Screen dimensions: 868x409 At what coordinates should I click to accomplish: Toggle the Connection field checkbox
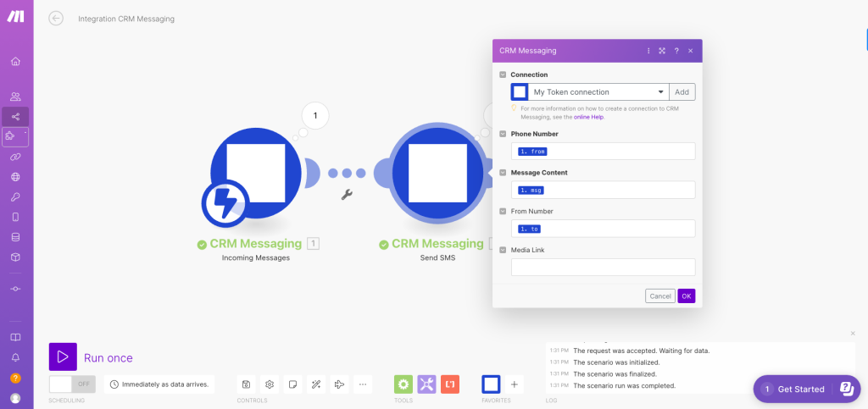503,75
